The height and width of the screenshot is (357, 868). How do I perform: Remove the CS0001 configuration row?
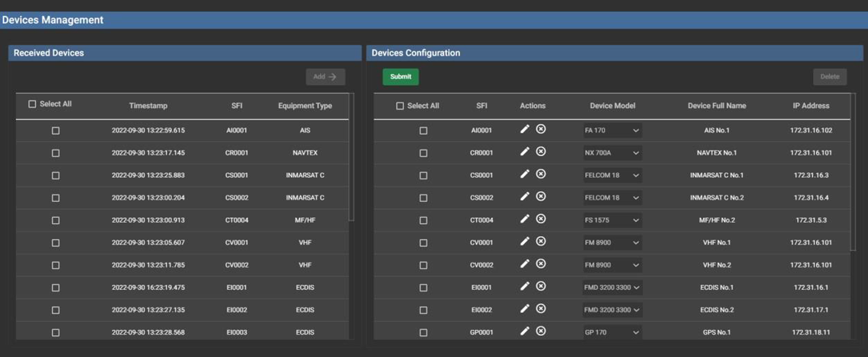click(x=541, y=174)
